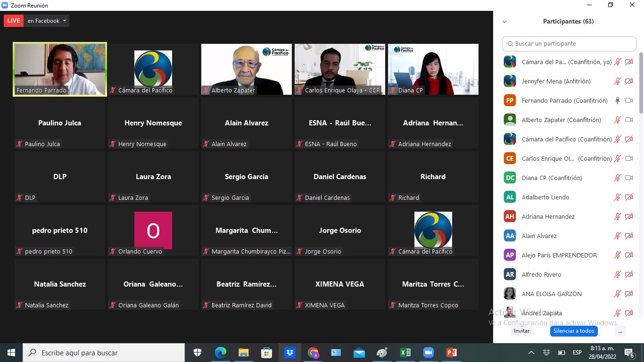The image size is (644, 362).
Task: Click Alberto Zapater's video camera icon in list
Action: [629, 120]
